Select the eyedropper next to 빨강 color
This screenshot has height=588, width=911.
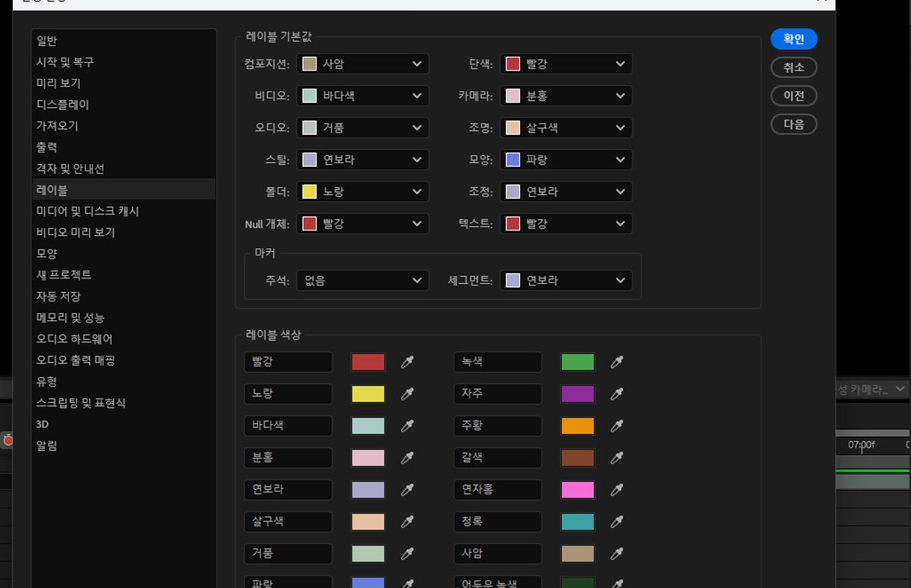[x=408, y=362]
